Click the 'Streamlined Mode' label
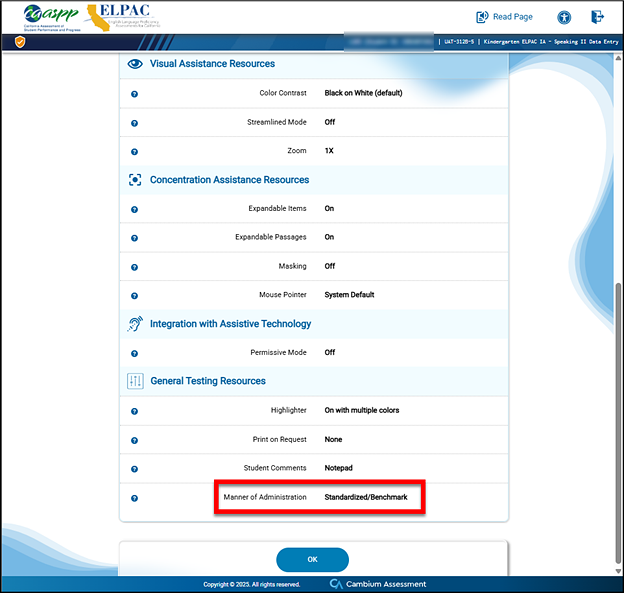The height and width of the screenshot is (593, 624). tap(277, 122)
